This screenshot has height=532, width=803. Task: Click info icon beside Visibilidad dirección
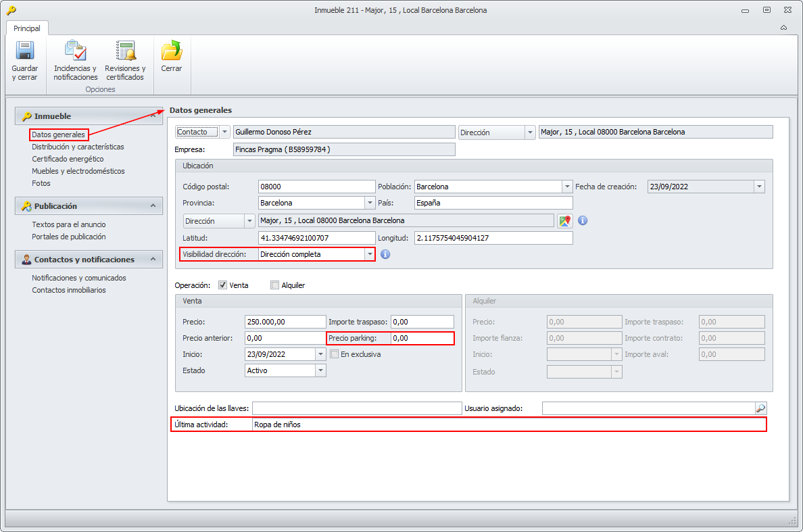(x=385, y=254)
